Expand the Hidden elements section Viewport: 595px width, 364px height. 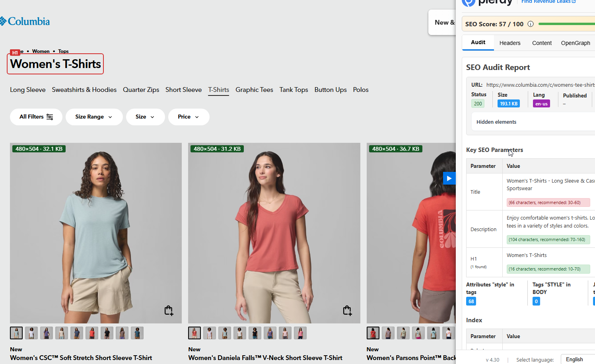[x=533, y=122]
